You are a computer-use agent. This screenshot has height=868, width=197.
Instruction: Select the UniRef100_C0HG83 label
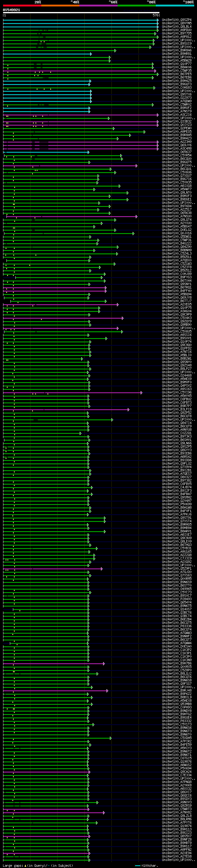pyautogui.click(x=177, y=88)
